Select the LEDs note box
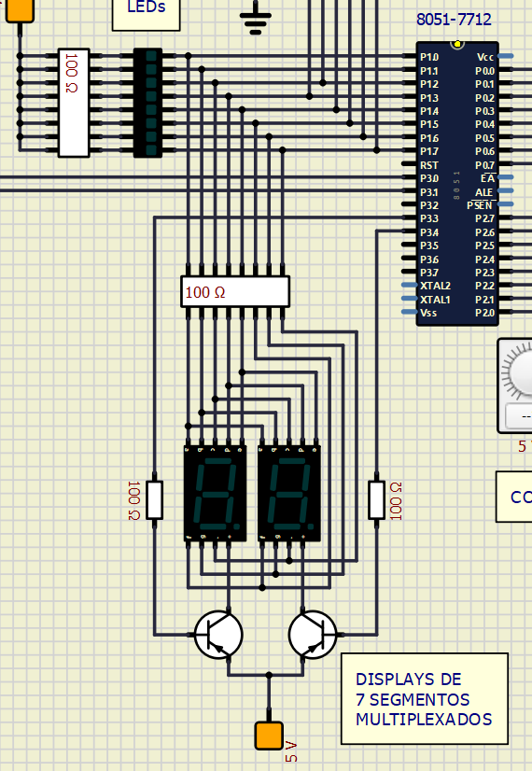This screenshot has height=771, width=532. pyautogui.click(x=146, y=15)
